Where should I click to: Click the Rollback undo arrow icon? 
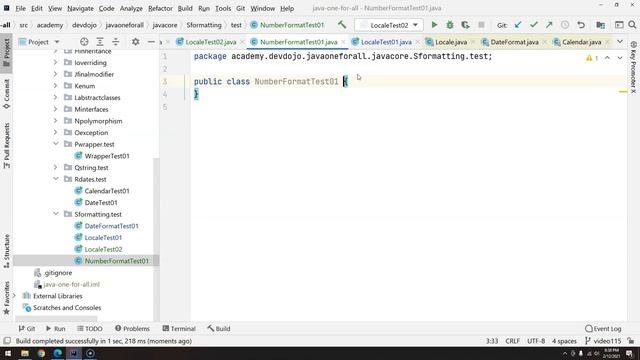pyautogui.click(x=581, y=25)
